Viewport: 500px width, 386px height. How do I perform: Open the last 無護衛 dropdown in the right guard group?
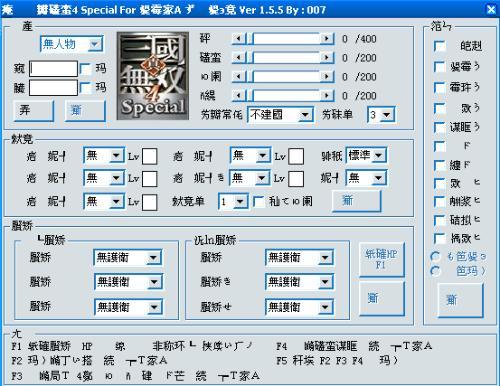[x=300, y=307]
